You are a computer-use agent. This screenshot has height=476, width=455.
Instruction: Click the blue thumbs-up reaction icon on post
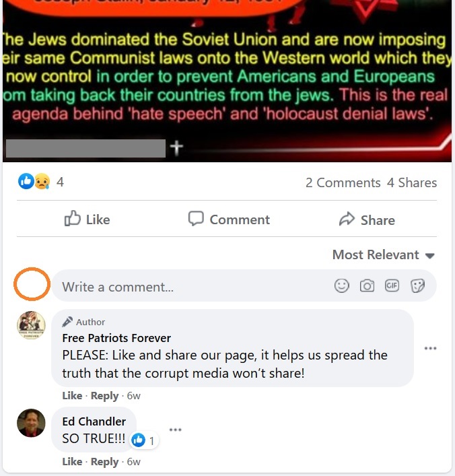tap(26, 181)
